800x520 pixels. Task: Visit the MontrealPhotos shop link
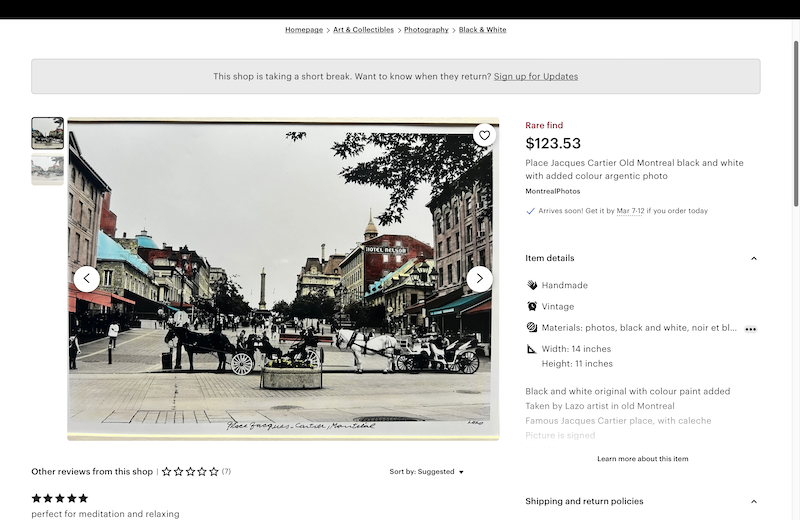pyautogui.click(x=552, y=191)
